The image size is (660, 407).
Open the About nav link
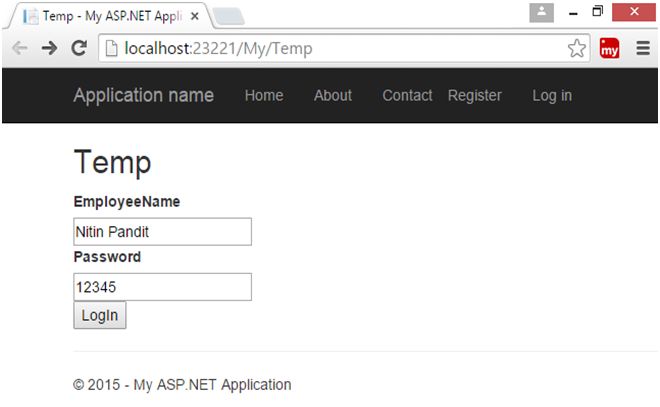click(333, 96)
